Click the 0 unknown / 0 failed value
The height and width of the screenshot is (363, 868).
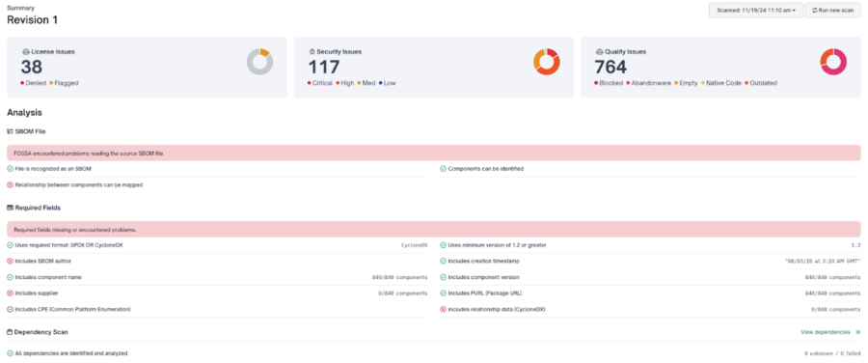click(832, 353)
